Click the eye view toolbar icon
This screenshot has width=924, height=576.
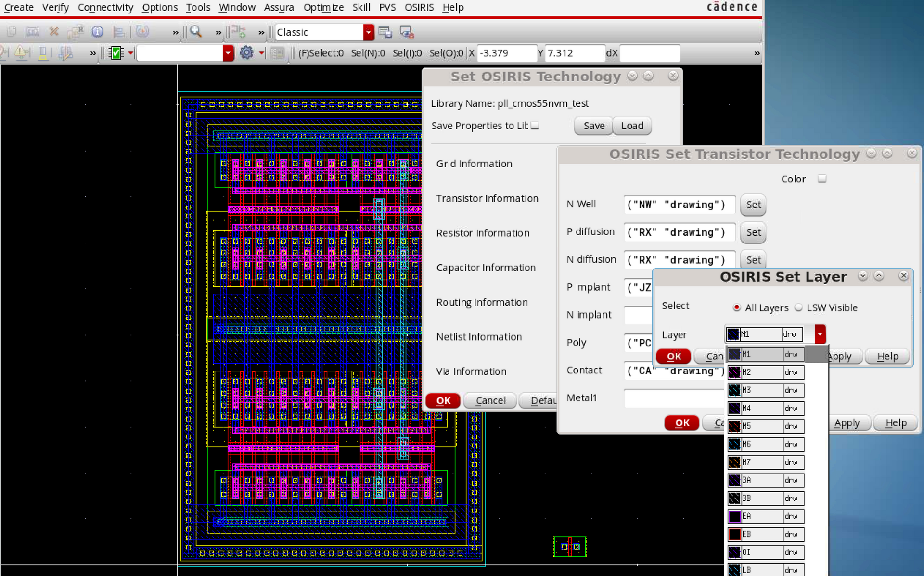click(x=407, y=32)
